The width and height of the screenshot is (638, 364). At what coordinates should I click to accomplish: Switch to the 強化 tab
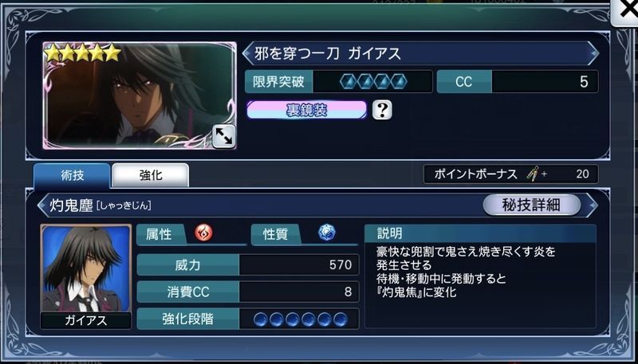tap(150, 175)
